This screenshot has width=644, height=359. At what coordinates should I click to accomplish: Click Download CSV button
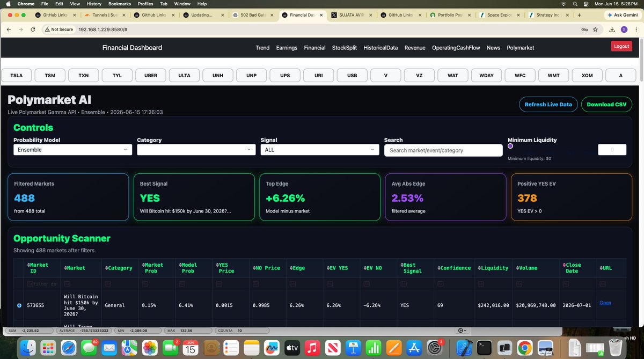606,104
